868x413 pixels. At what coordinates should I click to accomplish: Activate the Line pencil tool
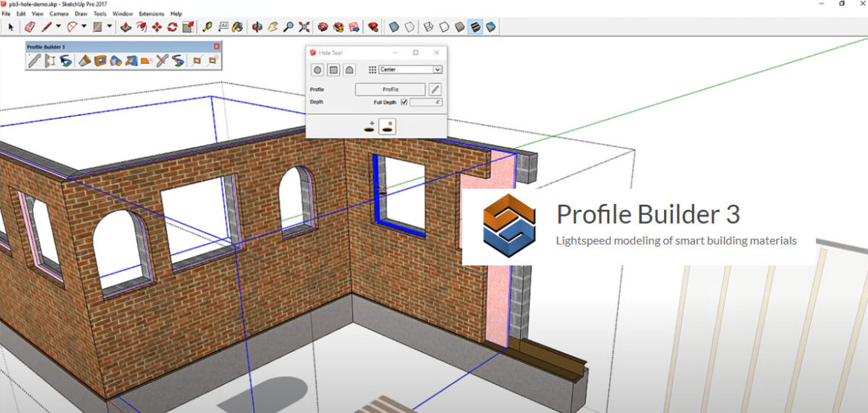(x=47, y=27)
